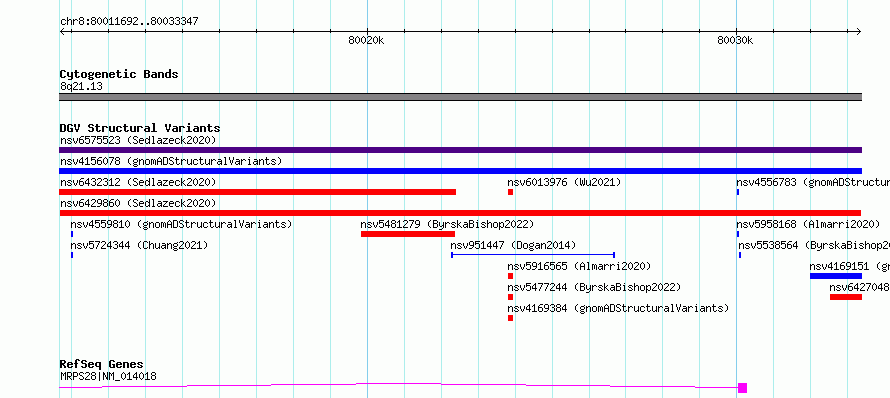Select the red marker under nsv5916565
This screenshot has width=890, height=398.
point(510,276)
